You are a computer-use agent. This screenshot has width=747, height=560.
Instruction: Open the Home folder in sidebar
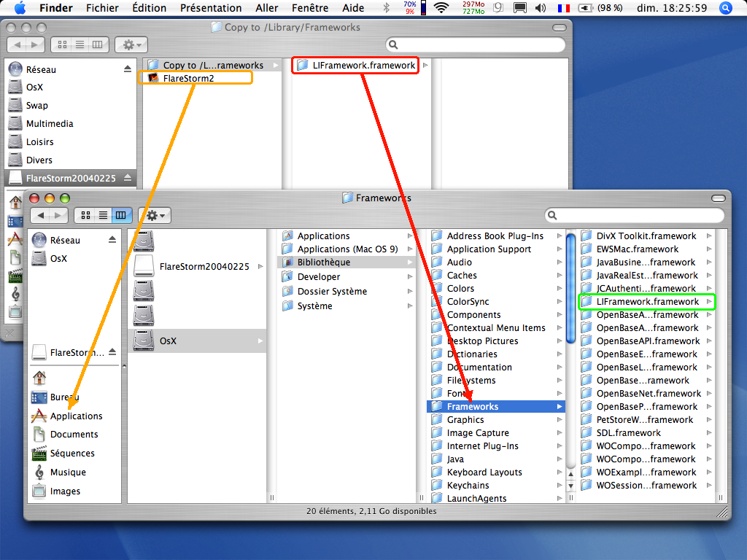click(x=39, y=378)
